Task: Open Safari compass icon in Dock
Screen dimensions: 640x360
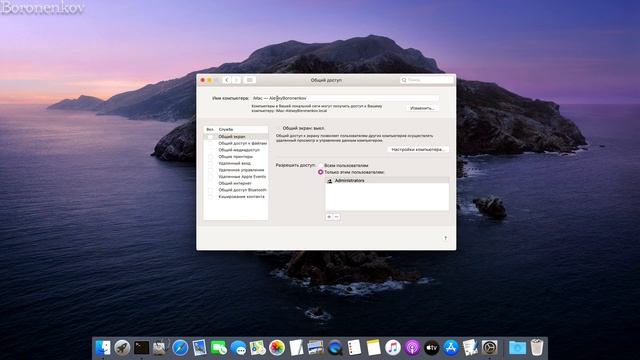Action: point(180,348)
